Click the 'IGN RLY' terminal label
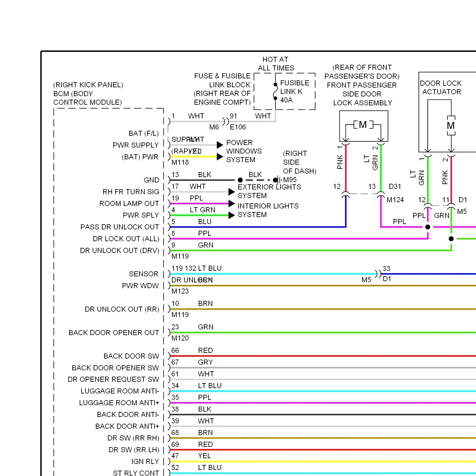 click(x=145, y=461)
